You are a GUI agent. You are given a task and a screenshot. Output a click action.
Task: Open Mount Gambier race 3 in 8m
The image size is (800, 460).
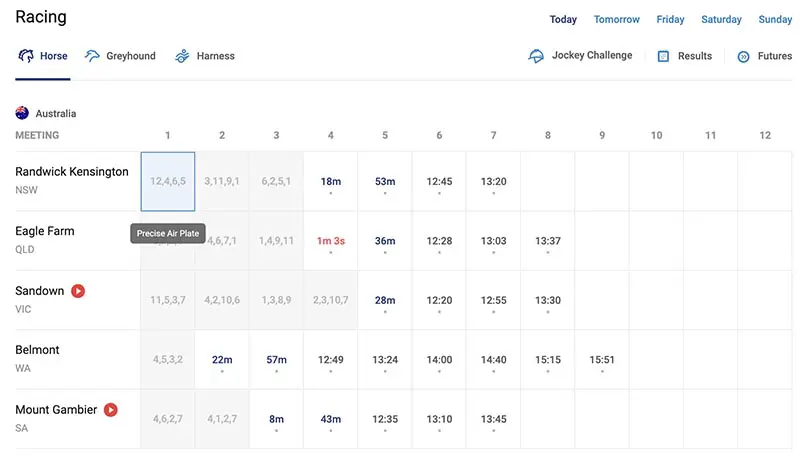click(276, 419)
